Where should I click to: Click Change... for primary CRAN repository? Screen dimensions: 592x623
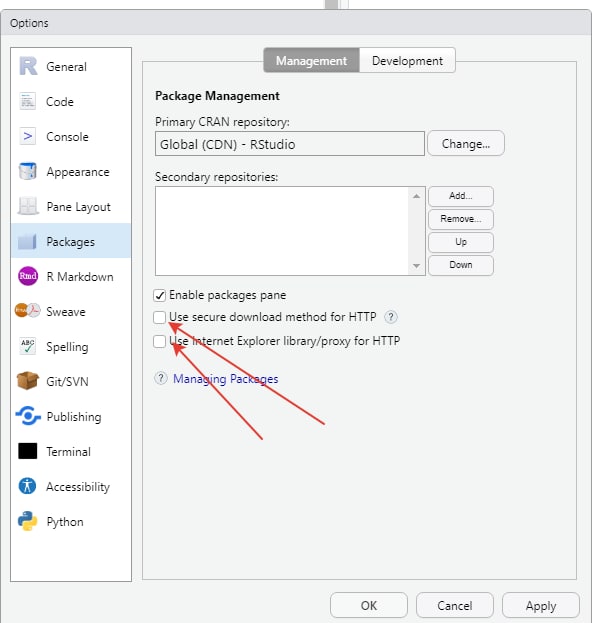pos(466,143)
